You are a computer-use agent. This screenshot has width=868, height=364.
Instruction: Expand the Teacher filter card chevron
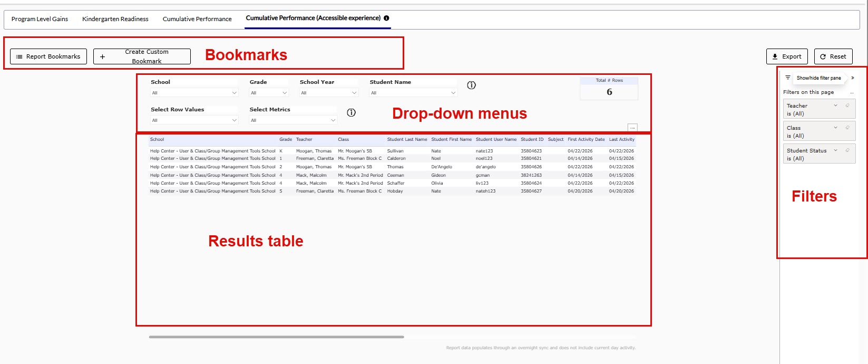835,106
